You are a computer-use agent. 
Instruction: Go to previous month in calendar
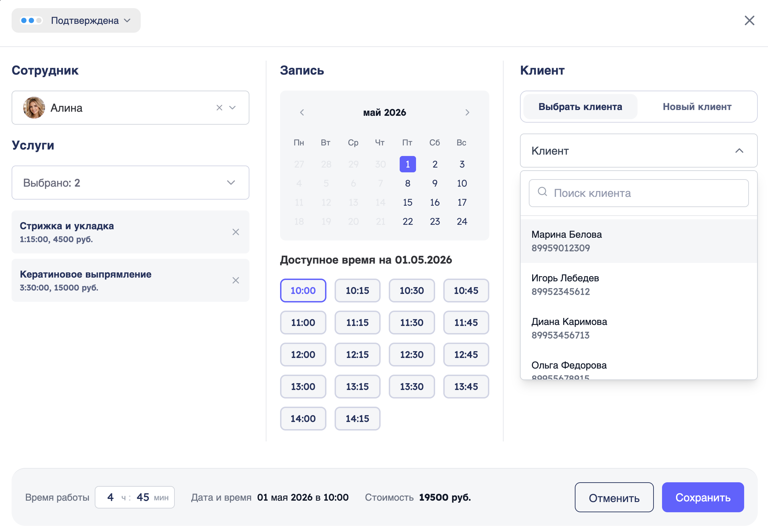pyautogui.click(x=302, y=112)
